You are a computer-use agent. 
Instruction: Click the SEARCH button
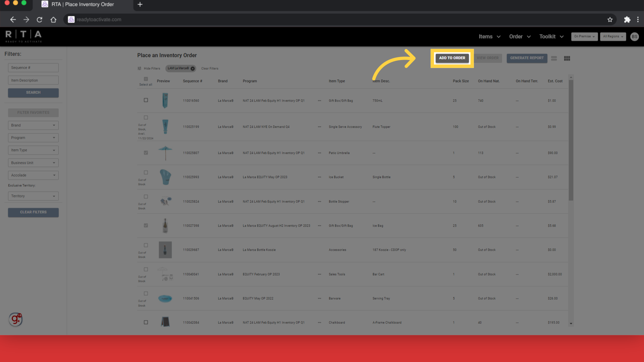[33, 93]
